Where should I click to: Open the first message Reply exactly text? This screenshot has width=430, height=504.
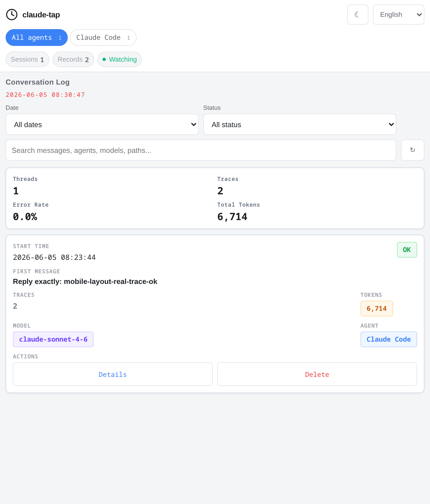click(85, 281)
